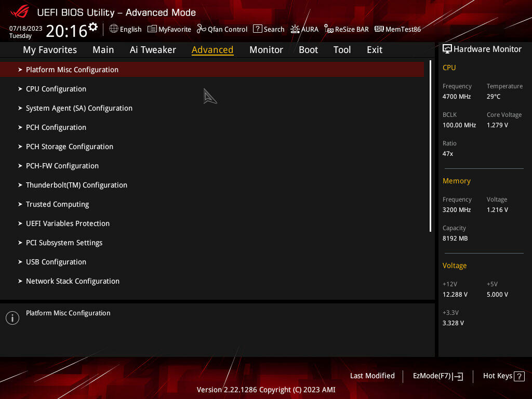The height and width of the screenshot is (399, 532).
Task: Expand Trusted Computing arrow
Action: pyautogui.click(x=20, y=204)
